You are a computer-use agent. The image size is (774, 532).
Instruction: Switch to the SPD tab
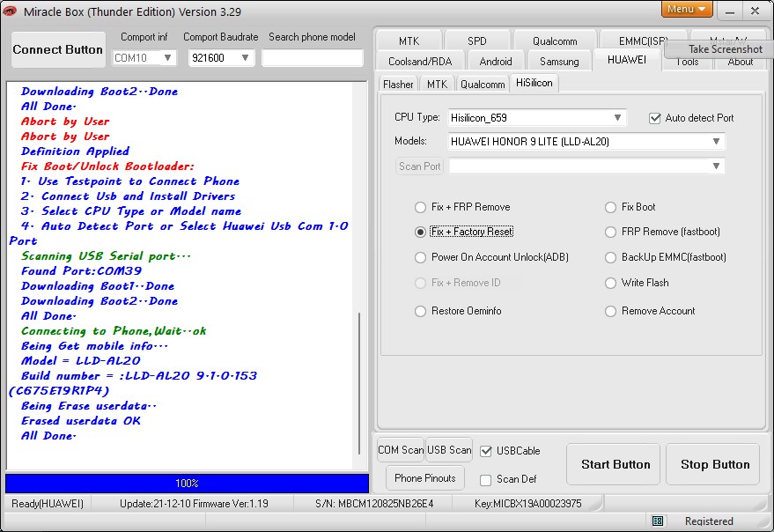[477, 41]
